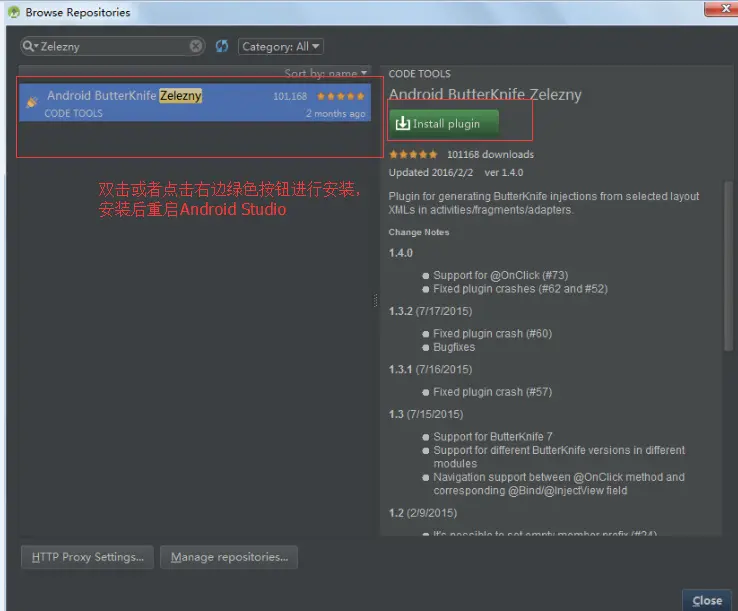Click the 'Bugfixes' note
The width and height of the screenshot is (738, 611).
click(454, 347)
